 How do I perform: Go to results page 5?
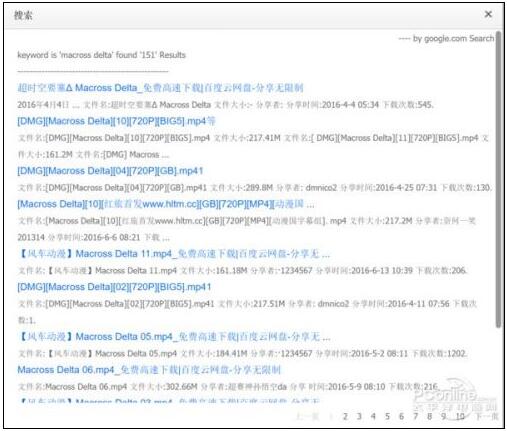387,416
